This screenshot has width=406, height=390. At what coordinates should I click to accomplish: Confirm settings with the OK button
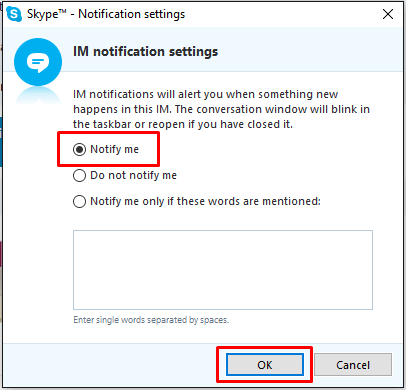pyautogui.click(x=265, y=365)
